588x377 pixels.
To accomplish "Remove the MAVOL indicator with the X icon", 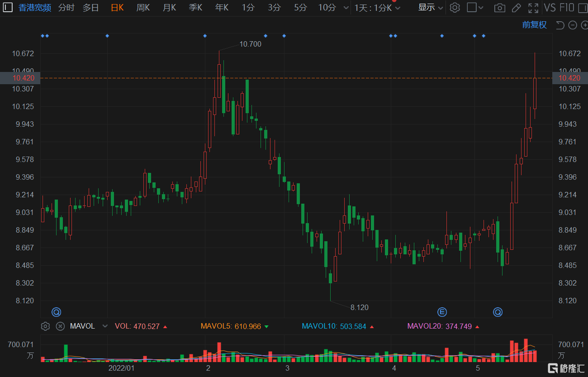I will pos(60,326).
